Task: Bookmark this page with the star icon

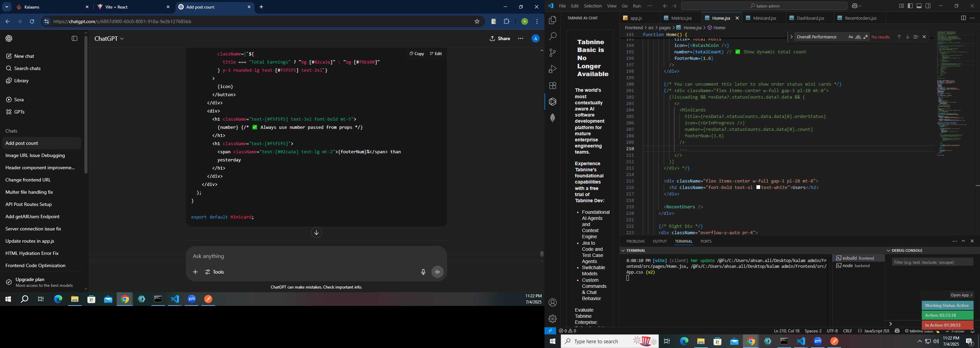Action: point(477,22)
